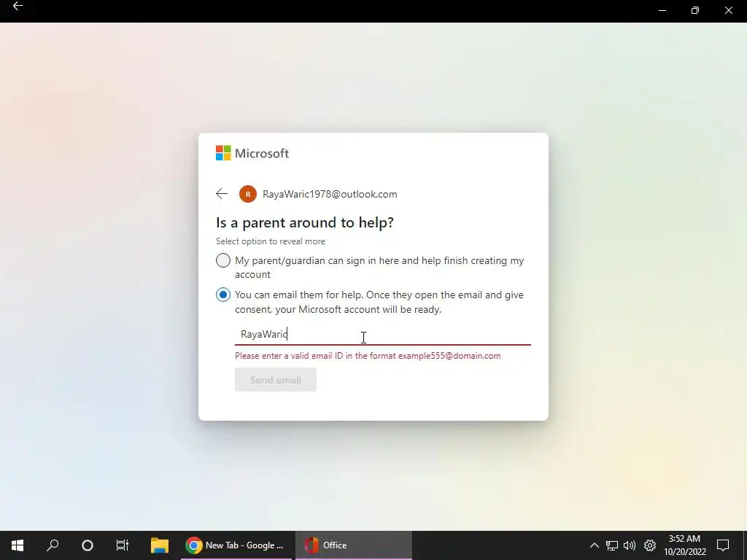The width and height of the screenshot is (747, 560).
Task: Close the Office window
Action: 729,10
